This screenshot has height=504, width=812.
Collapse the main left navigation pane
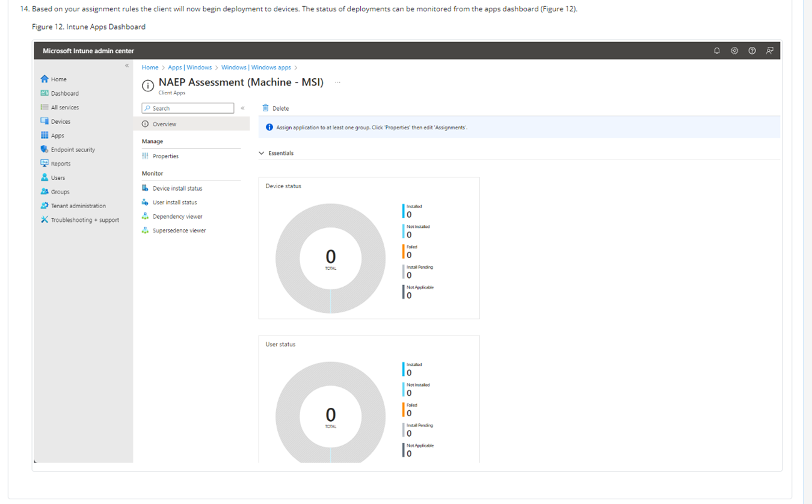tap(127, 66)
